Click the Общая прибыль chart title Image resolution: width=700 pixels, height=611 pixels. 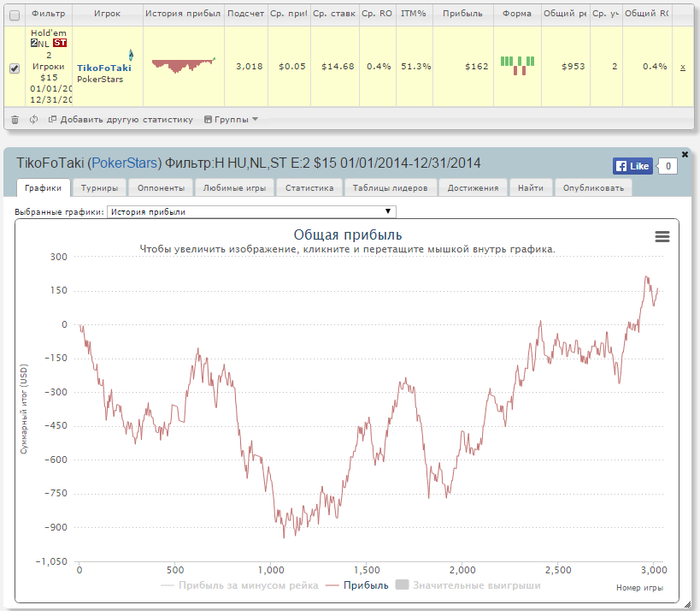347,235
